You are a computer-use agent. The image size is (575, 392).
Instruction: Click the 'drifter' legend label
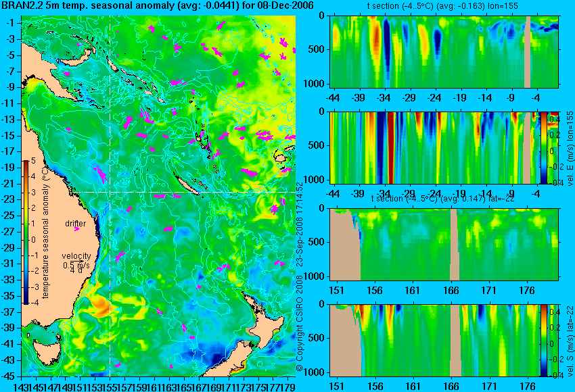[x=76, y=223]
